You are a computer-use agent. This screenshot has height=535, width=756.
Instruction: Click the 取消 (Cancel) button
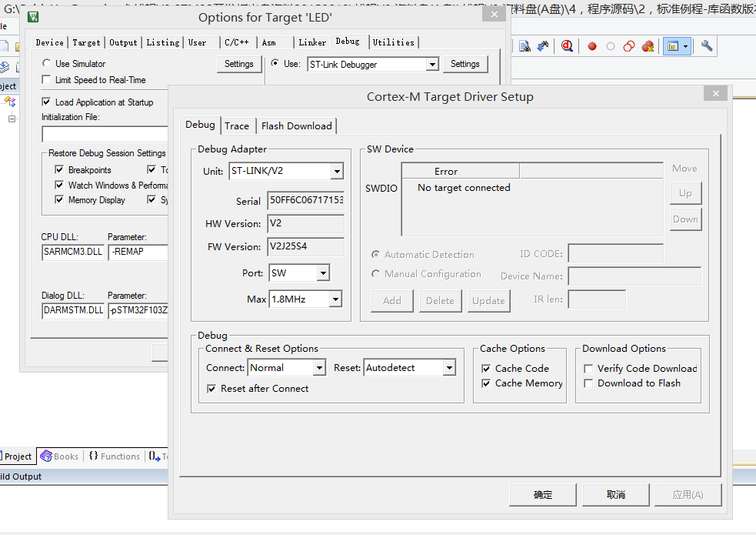tap(616, 494)
